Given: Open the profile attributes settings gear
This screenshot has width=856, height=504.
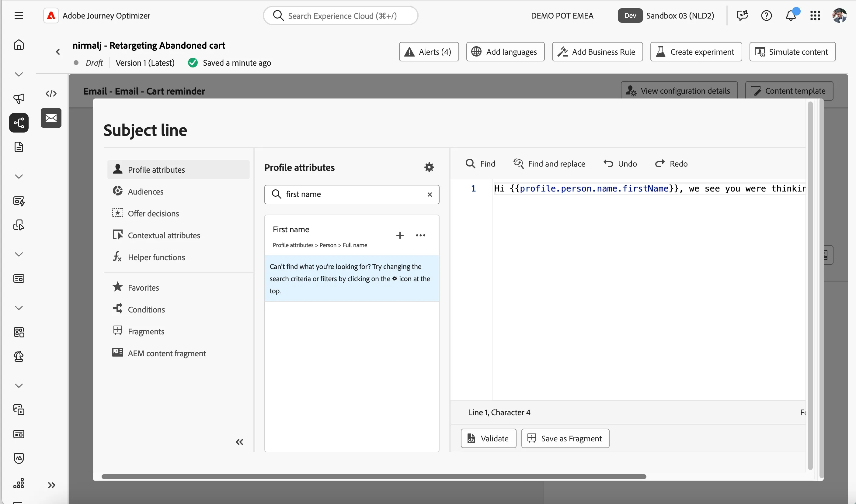Looking at the screenshot, I should (x=429, y=167).
